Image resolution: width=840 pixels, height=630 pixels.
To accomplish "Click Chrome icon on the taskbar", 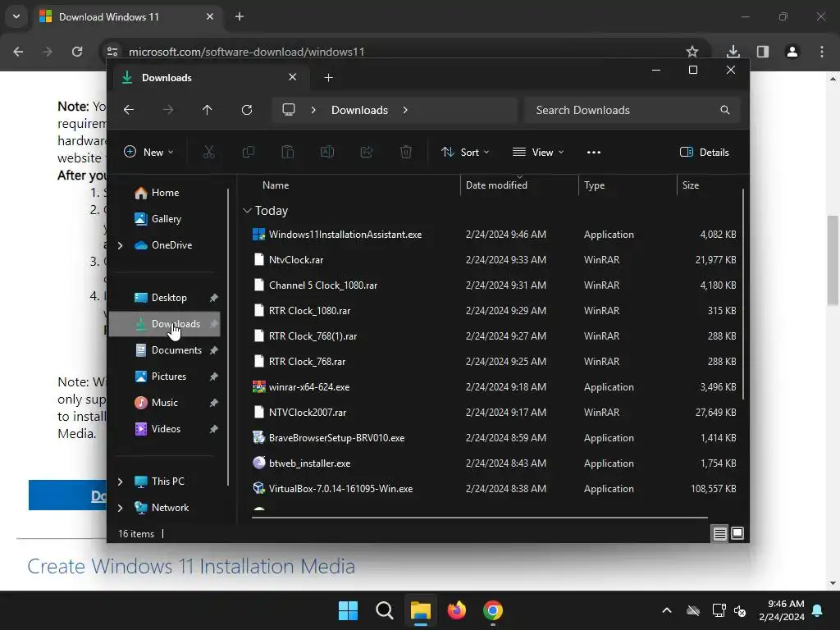I will [493, 610].
